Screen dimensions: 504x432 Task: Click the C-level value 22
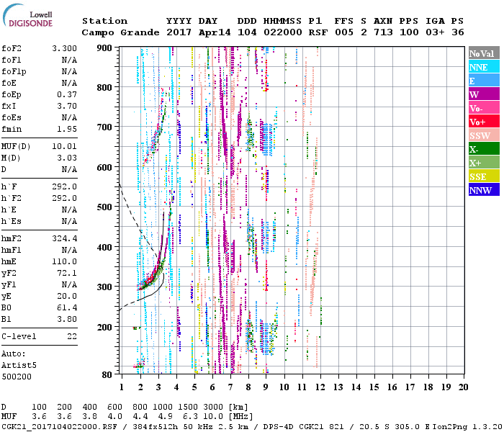(x=72, y=337)
